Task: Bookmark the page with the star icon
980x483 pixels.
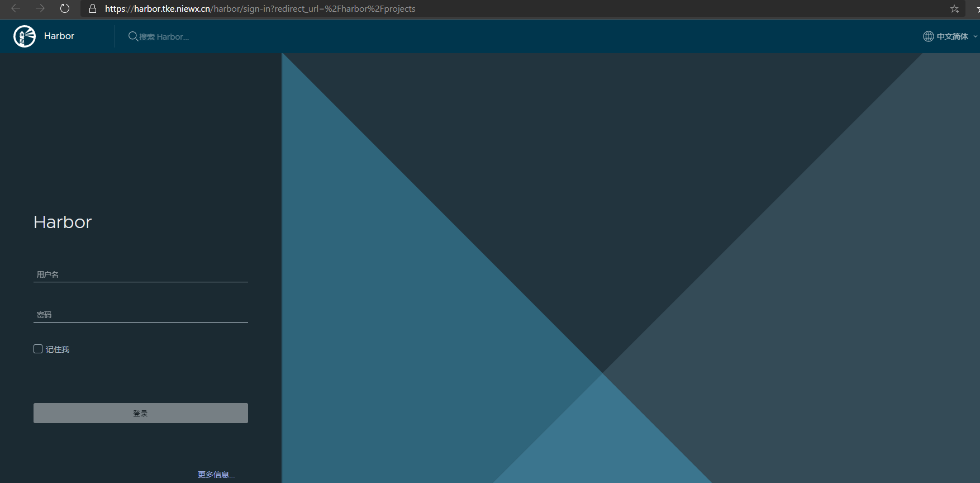Action: [954, 8]
